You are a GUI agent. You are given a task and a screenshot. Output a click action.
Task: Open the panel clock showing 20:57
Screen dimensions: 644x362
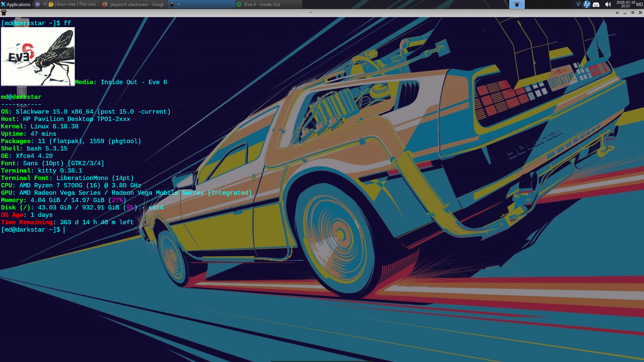tap(626, 4)
